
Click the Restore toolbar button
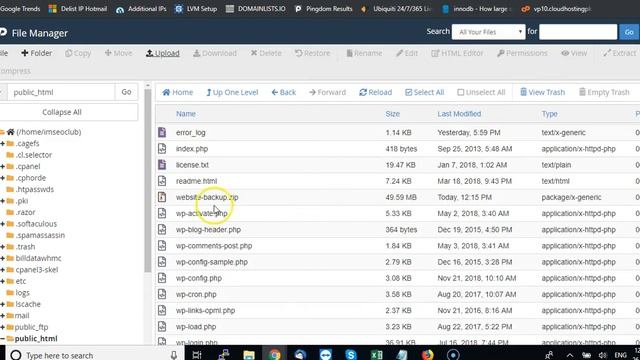pyautogui.click(x=312, y=53)
